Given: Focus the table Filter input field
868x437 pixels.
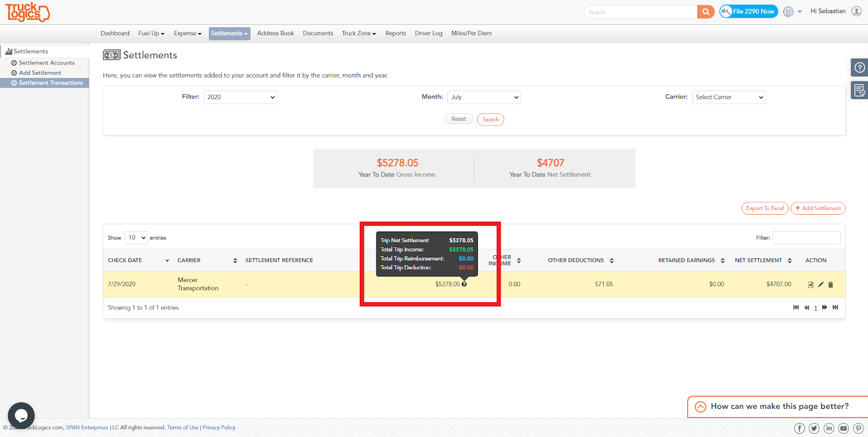Looking at the screenshot, I should (807, 237).
